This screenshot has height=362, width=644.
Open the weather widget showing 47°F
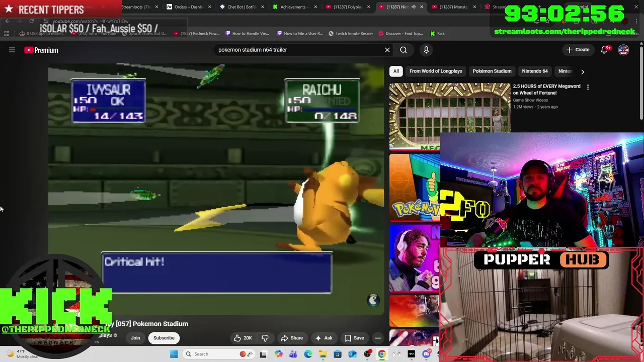click(23, 354)
